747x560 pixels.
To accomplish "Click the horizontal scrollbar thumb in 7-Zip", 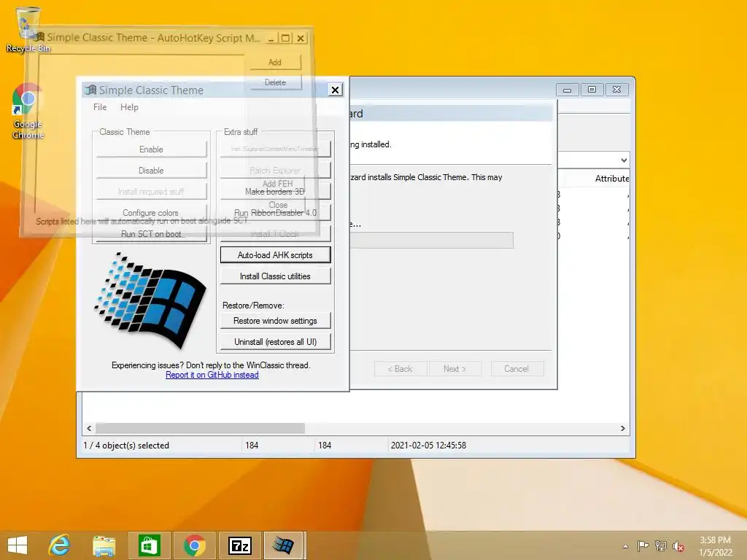I will [200, 428].
